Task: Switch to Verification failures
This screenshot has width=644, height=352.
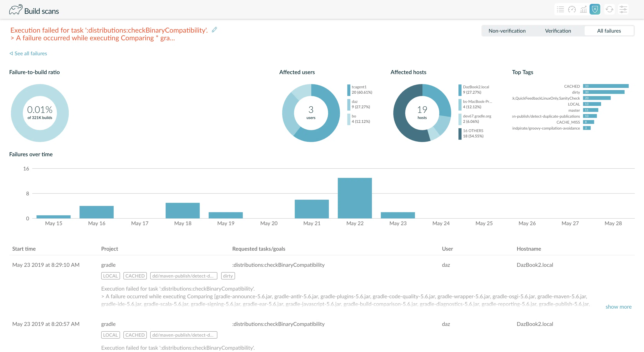Action: (x=558, y=31)
